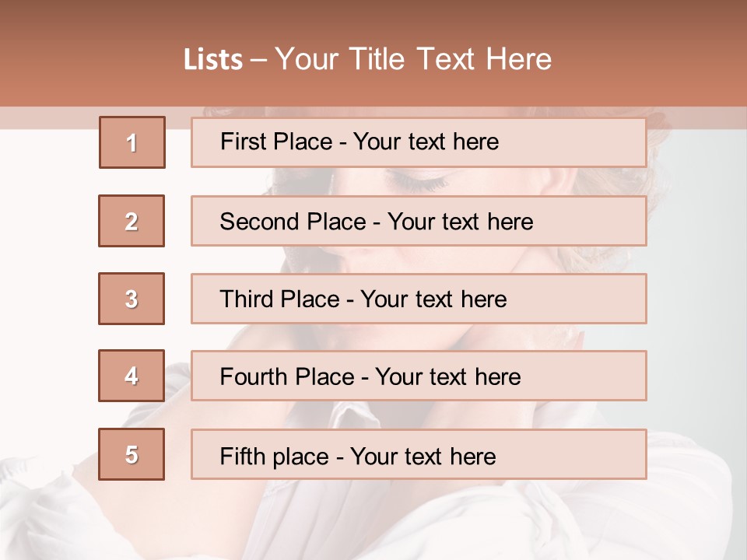Click the number 5 square
This screenshot has width=747, height=560.
point(132,454)
